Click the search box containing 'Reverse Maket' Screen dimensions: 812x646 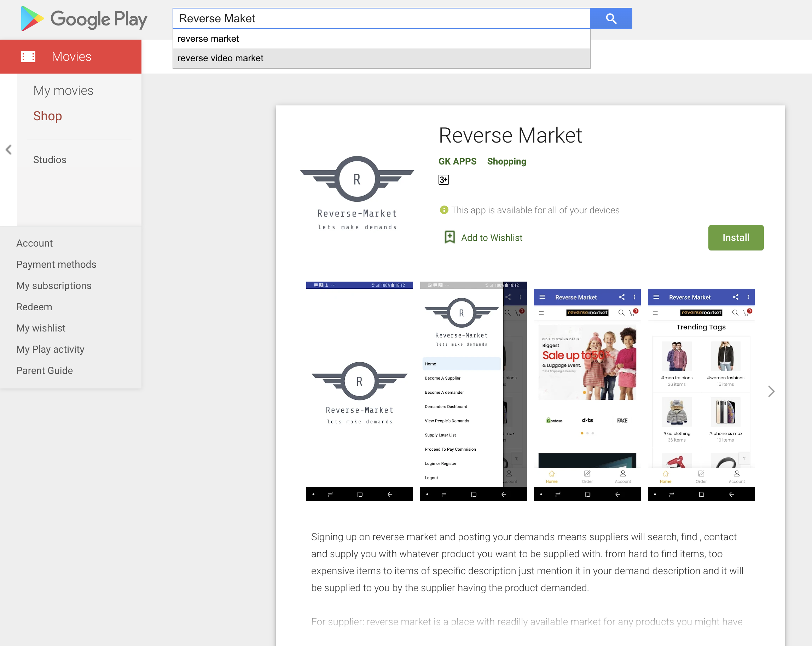click(x=381, y=18)
